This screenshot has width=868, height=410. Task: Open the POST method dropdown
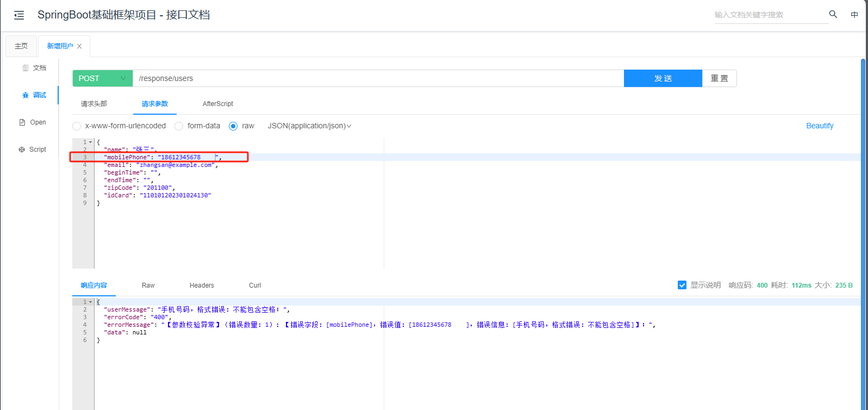[102, 78]
